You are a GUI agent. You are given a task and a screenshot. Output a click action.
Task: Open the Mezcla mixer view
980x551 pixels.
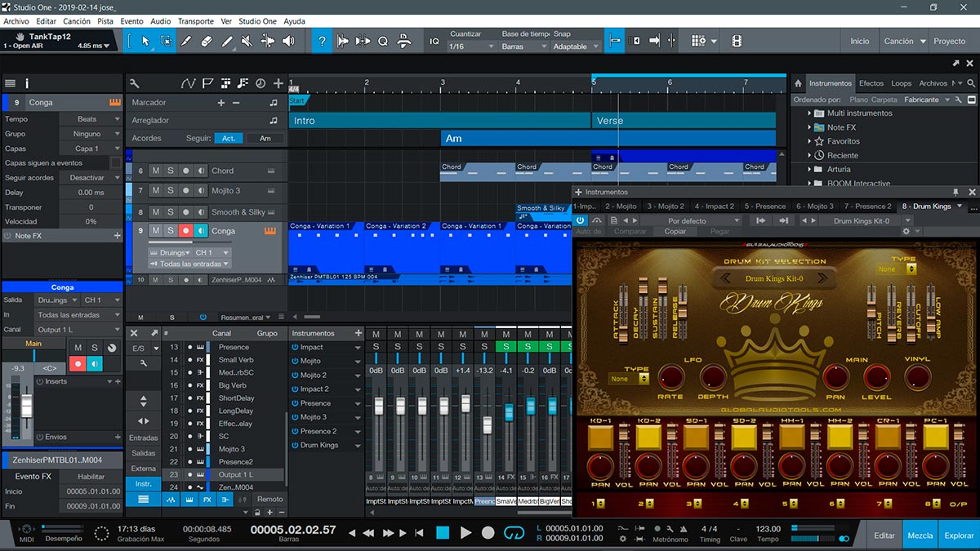coord(920,535)
